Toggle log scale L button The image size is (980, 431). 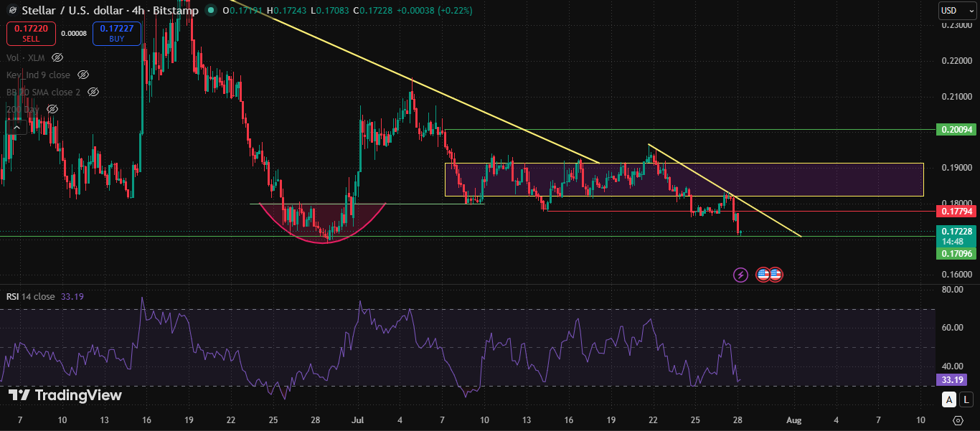click(966, 399)
